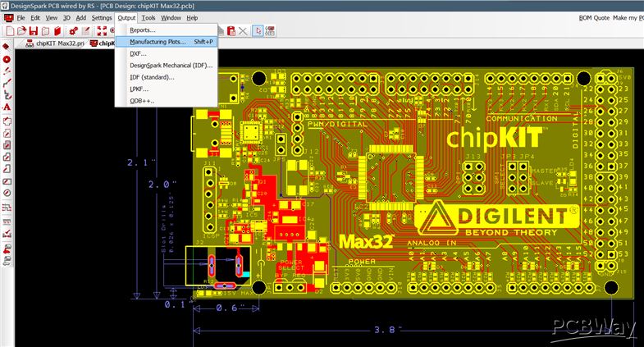The image size is (644, 347).
Task: Select the Add Text tool
Action: coord(7,107)
